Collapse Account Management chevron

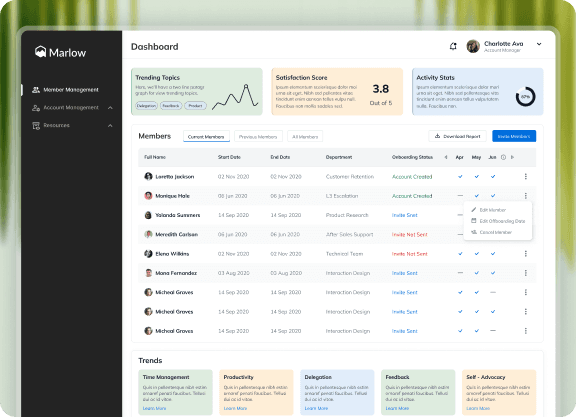click(x=110, y=108)
